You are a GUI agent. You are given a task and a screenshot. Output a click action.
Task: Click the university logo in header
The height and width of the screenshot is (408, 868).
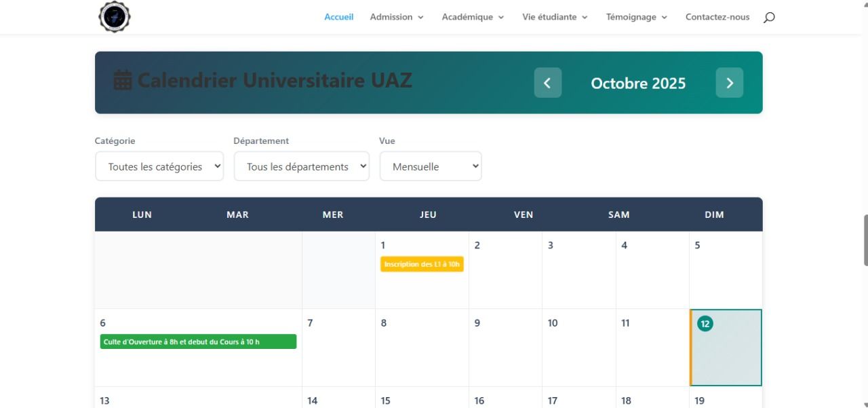point(115,17)
